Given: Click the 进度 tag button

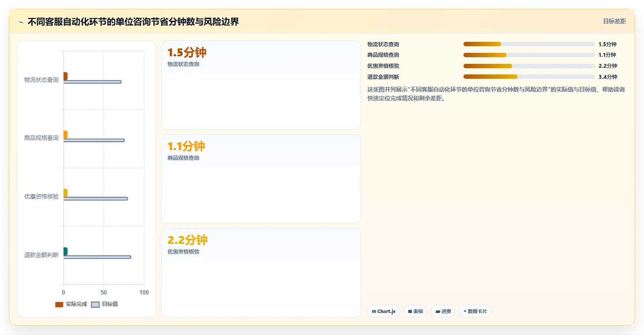Looking at the screenshot, I should click(443, 311).
